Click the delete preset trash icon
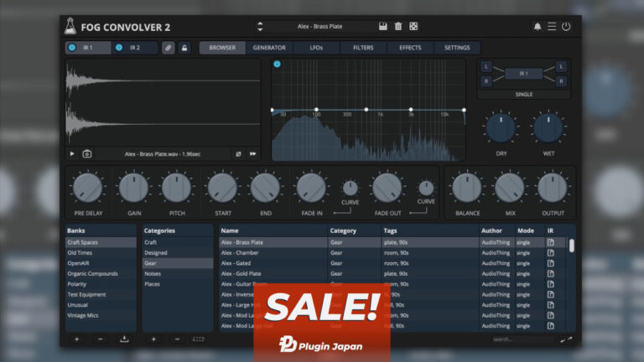Viewport: 644px width, 362px height. click(398, 26)
